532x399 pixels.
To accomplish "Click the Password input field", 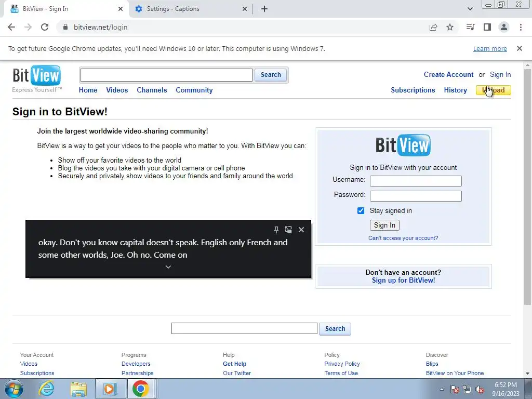I will point(416,196).
